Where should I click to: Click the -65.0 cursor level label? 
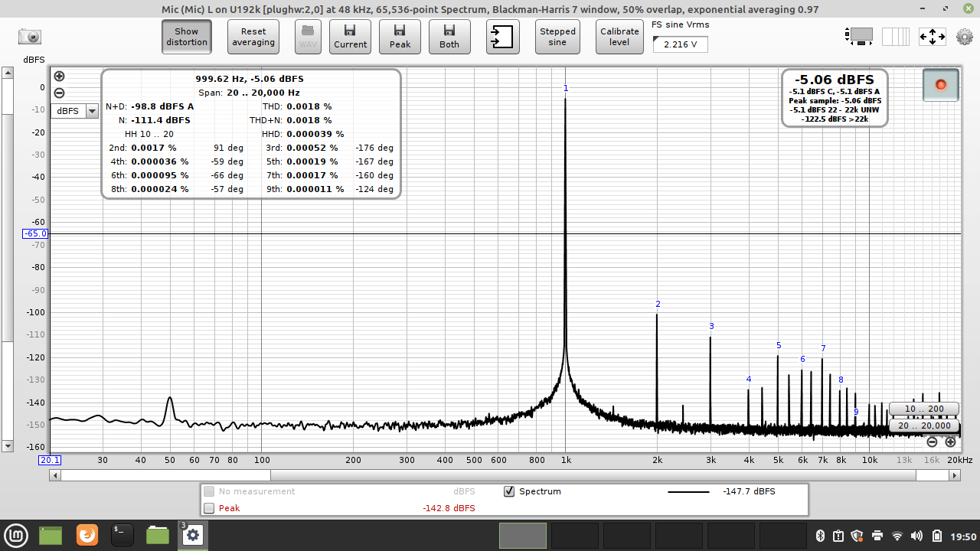(35, 233)
